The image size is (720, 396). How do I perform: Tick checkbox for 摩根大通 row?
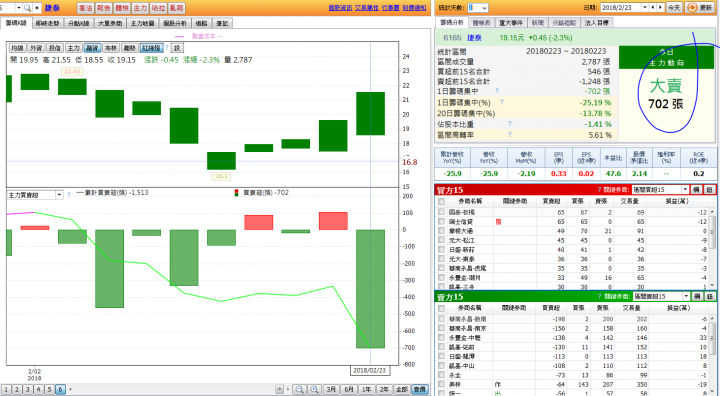[441, 231]
